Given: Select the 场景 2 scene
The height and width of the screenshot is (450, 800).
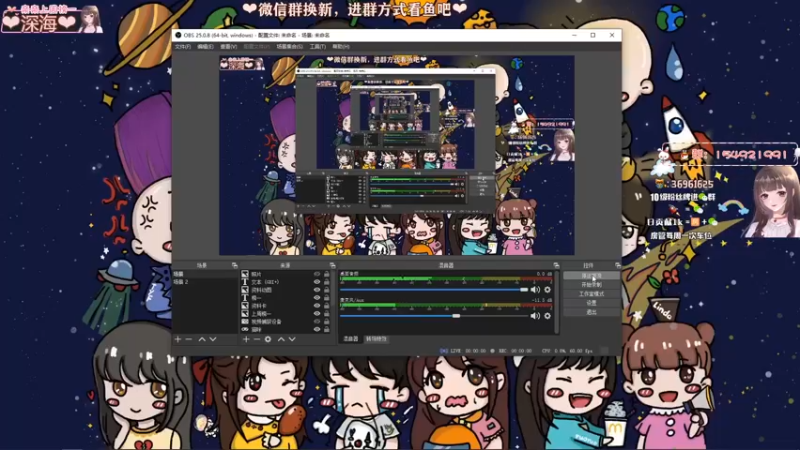Looking at the screenshot, I should coord(206,282).
